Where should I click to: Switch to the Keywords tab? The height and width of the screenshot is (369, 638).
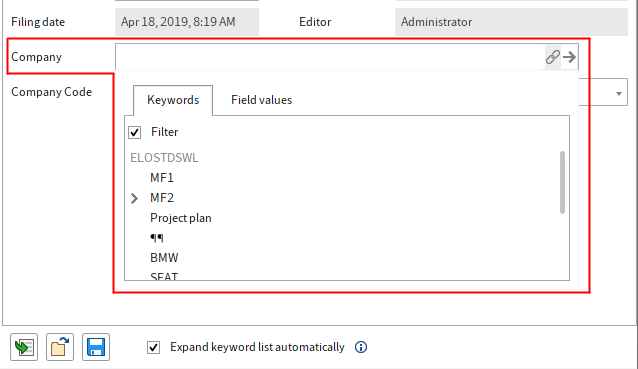tap(173, 100)
